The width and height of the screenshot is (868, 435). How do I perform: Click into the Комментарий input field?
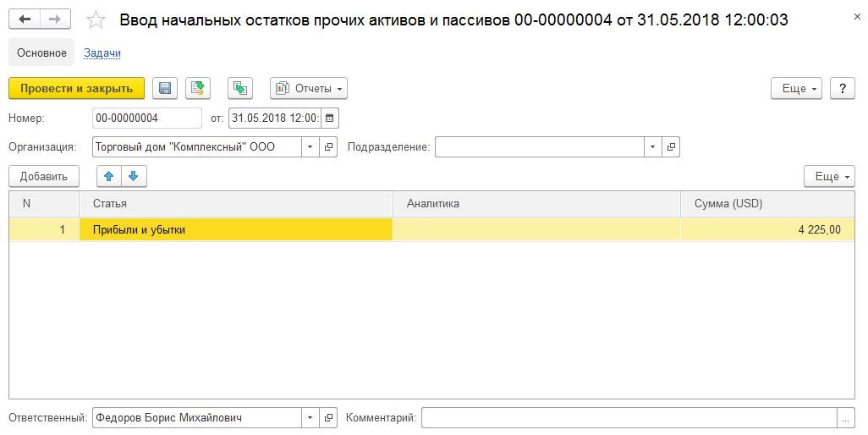tap(629, 418)
